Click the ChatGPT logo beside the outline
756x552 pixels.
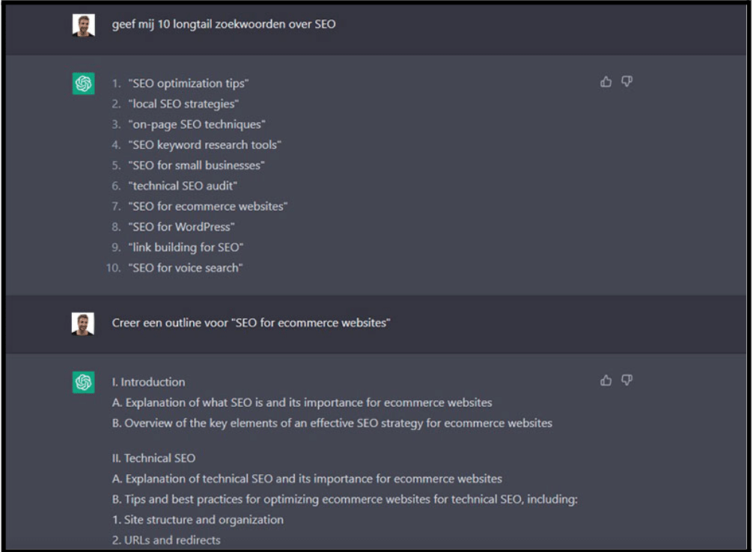[83, 382]
